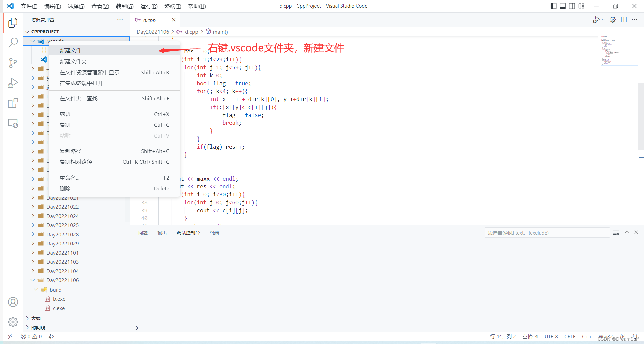The image size is (644, 344).
Task: Select 新建文件... in context menu
Action: tap(115, 50)
